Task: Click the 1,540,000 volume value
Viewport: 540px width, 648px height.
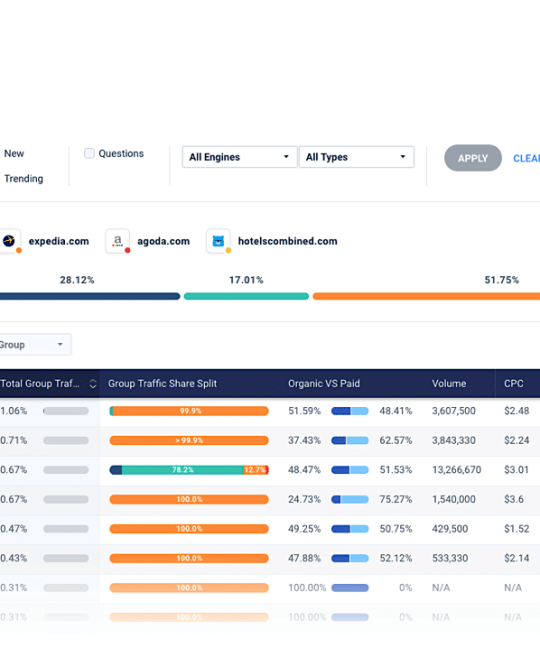Action: tap(454, 500)
